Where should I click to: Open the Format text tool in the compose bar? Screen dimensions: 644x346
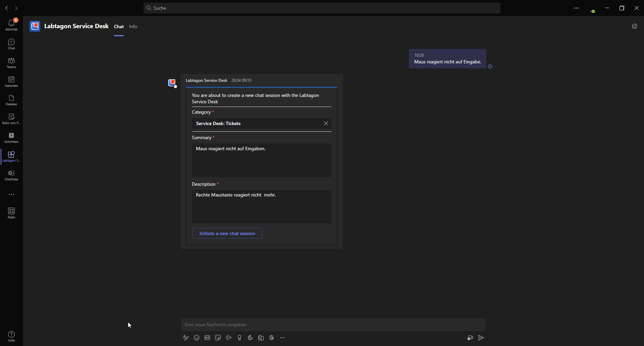186,338
